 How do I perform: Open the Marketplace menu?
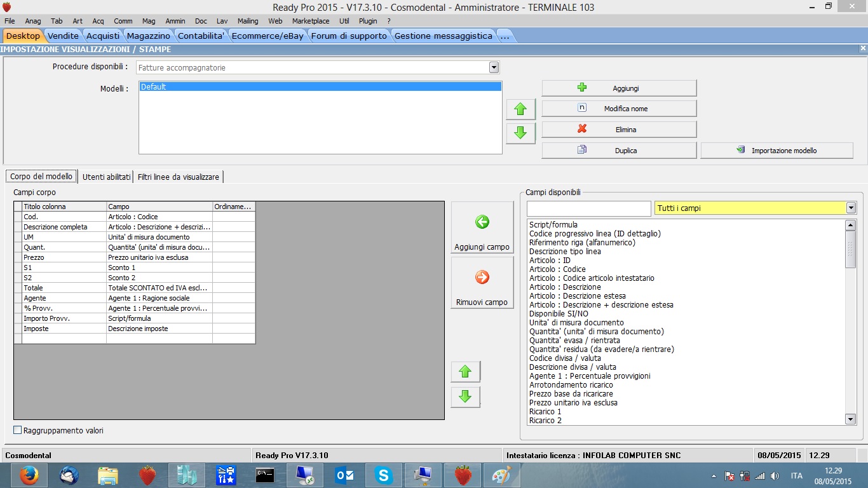[x=311, y=21]
